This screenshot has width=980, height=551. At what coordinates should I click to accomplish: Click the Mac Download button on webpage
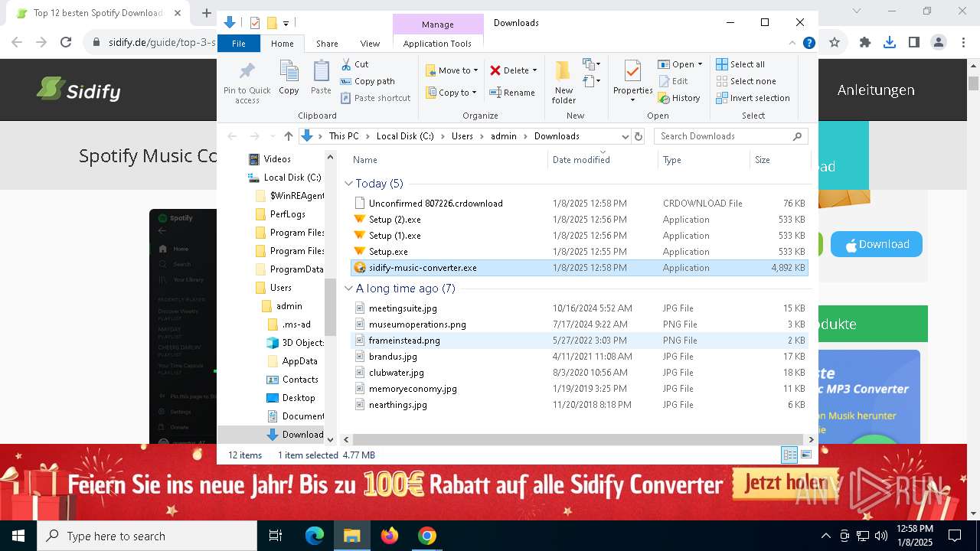point(877,244)
